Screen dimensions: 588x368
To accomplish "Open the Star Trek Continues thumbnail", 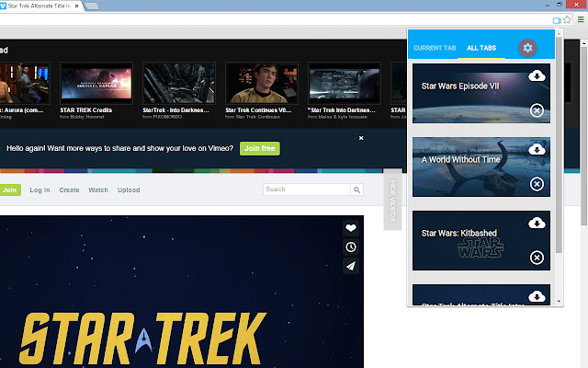I will pos(262,83).
